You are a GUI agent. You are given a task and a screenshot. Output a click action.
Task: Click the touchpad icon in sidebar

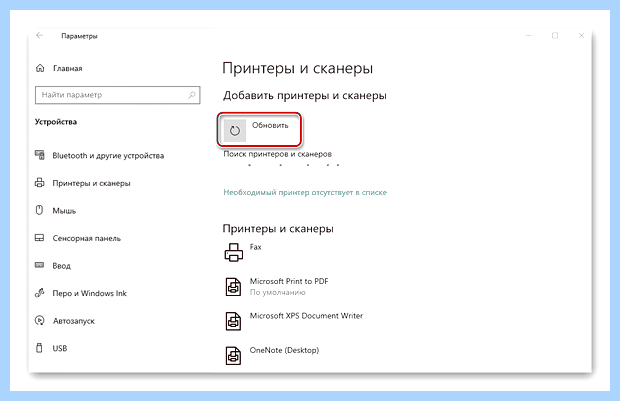40,238
